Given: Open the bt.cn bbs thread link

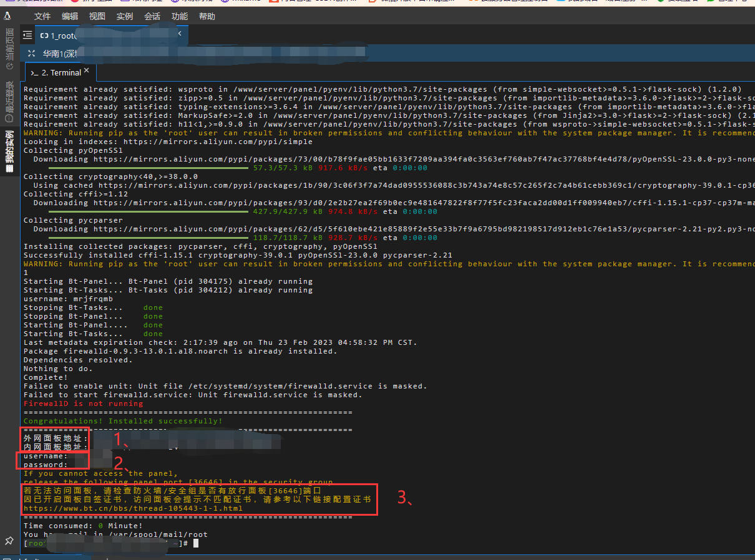Looking at the screenshot, I should (x=133, y=508).
